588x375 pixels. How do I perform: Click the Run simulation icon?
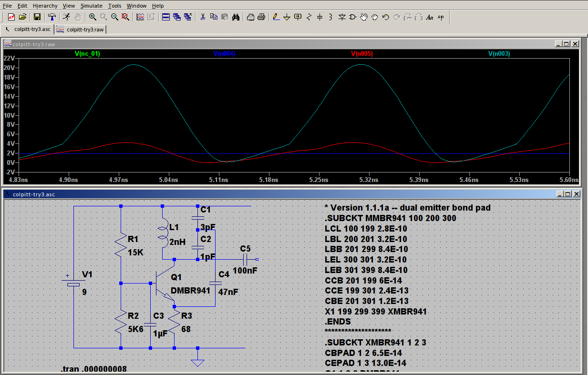66,17
